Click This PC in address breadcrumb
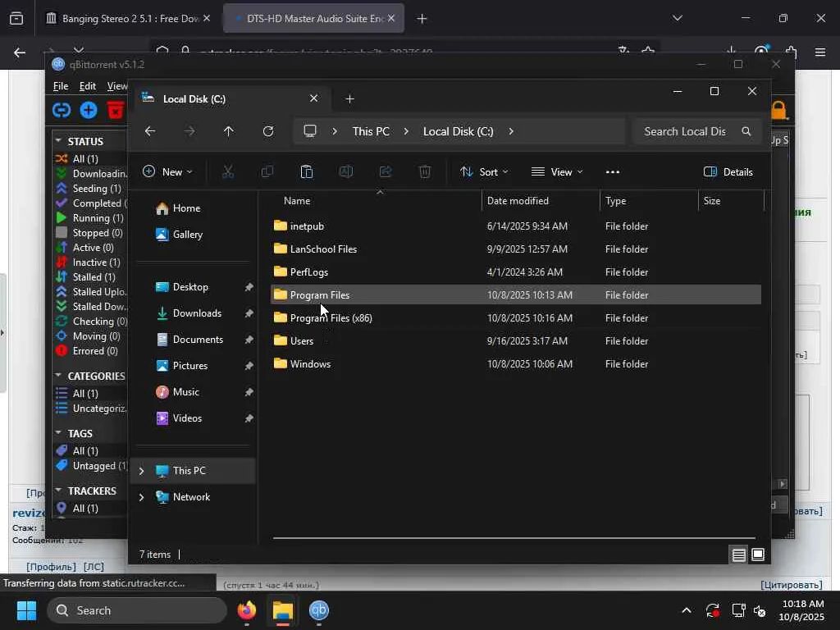Viewport: 840px width, 630px height. coord(371,131)
